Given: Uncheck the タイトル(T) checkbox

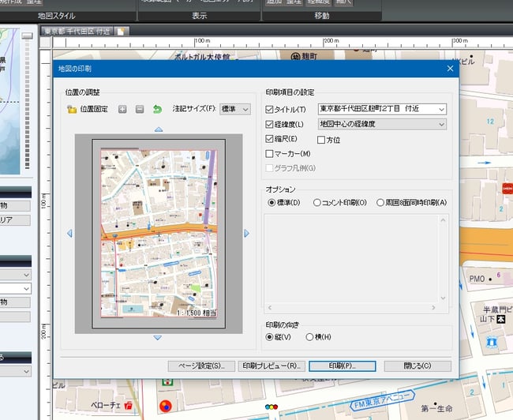Looking at the screenshot, I should click(270, 109).
